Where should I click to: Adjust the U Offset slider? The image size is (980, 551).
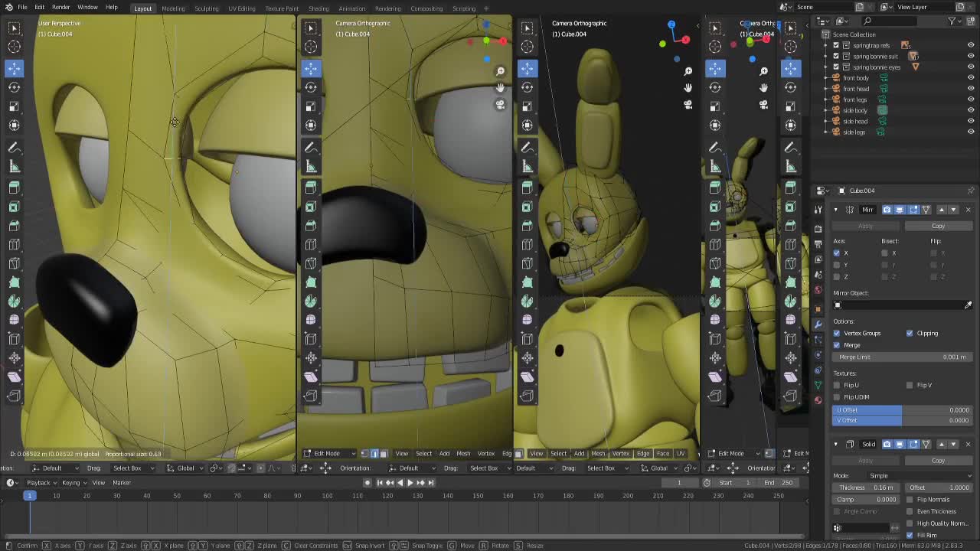tap(902, 410)
